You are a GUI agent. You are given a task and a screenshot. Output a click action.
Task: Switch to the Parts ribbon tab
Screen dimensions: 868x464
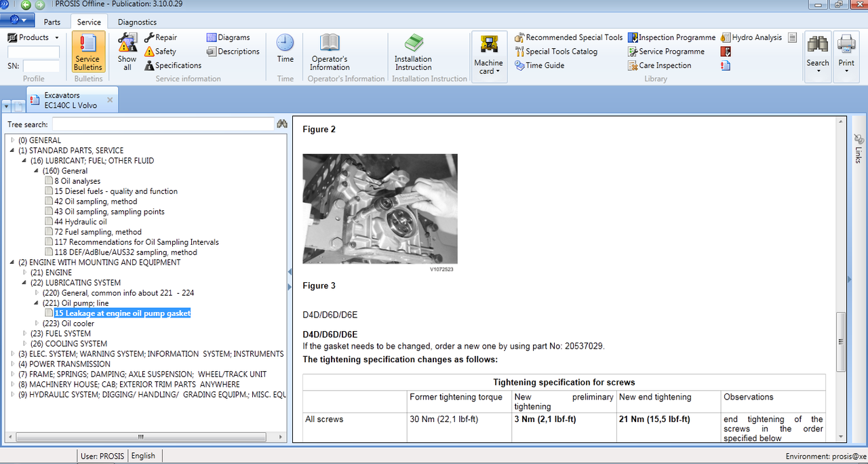pyautogui.click(x=52, y=22)
